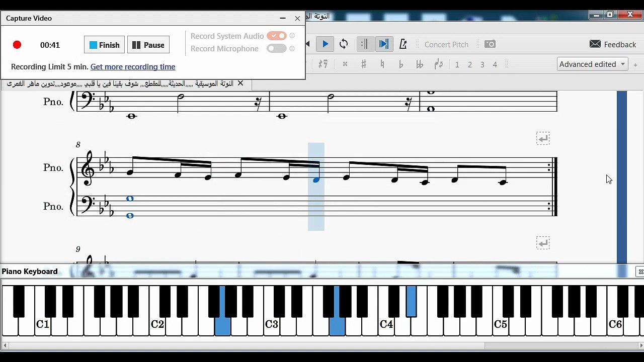The width and height of the screenshot is (644, 362).
Task: Select the rest tool in note toolbar
Action: tap(324, 64)
